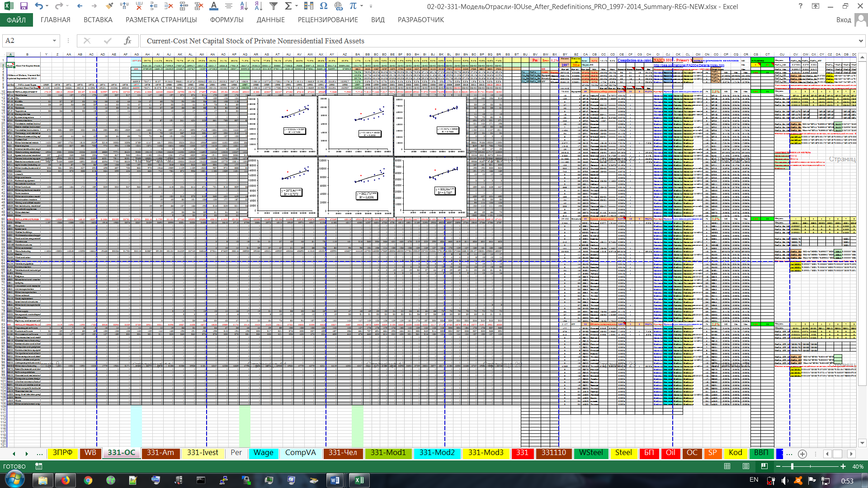Click the new sheet plus button
Screen dimensions: 868x488
pyautogui.click(x=802, y=454)
